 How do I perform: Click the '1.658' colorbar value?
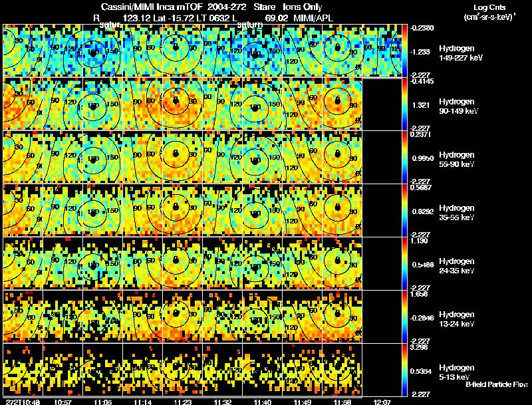tap(420, 294)
